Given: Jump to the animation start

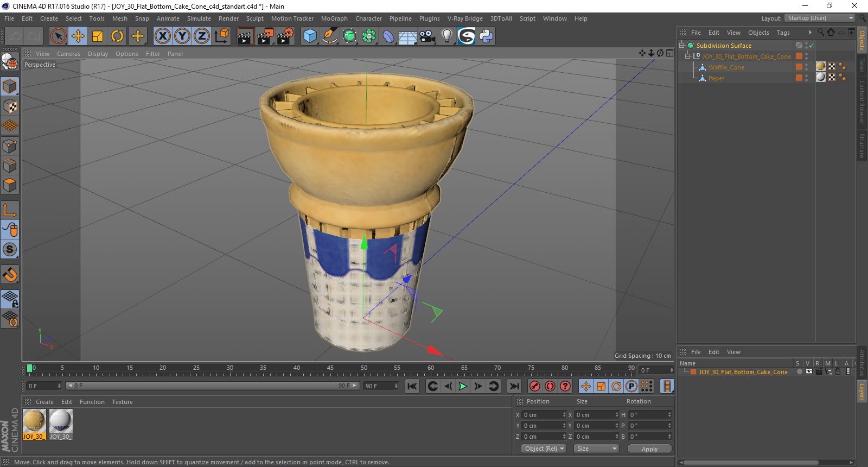Looking at the screenshot, I should click(x=412, y=386).
